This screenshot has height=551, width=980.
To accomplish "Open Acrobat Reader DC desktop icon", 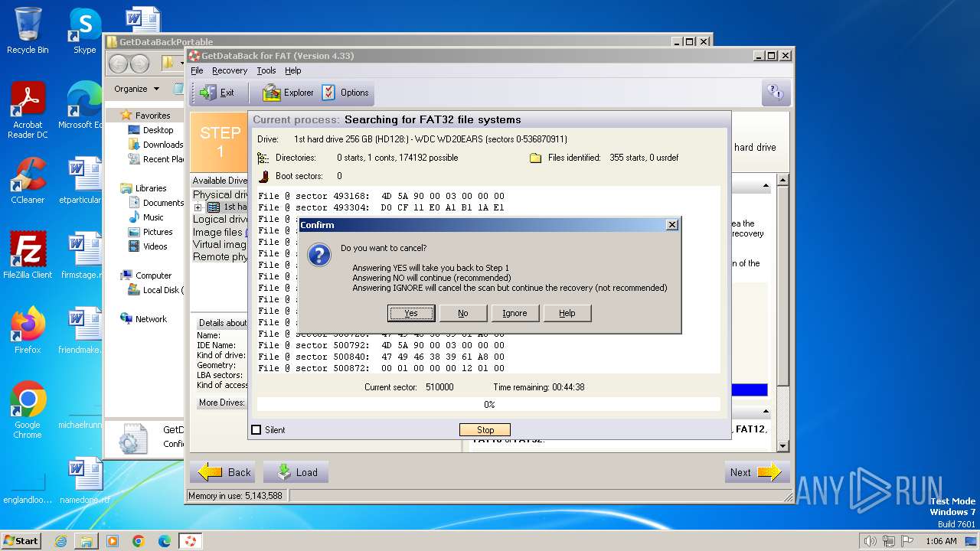I will click(x=28, y=110).
